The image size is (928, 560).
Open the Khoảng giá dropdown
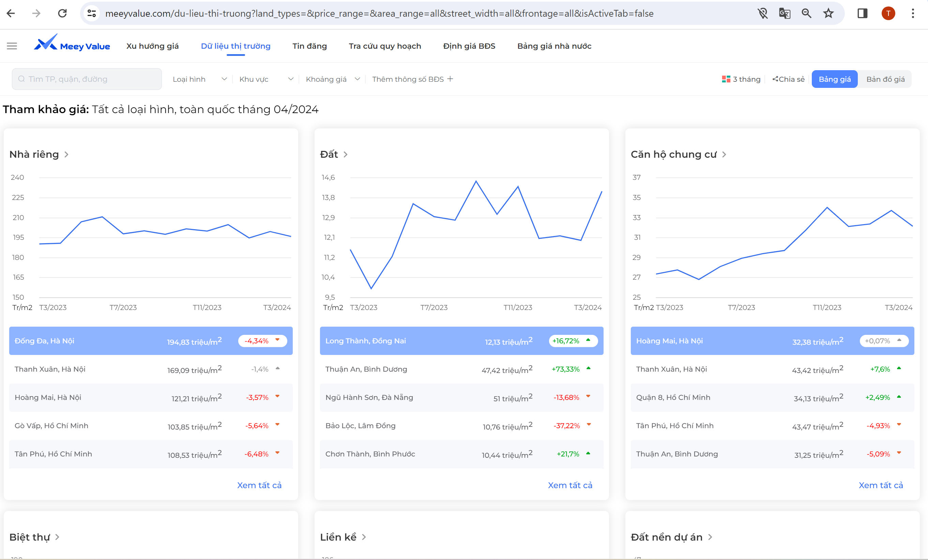tap(333, 79)
